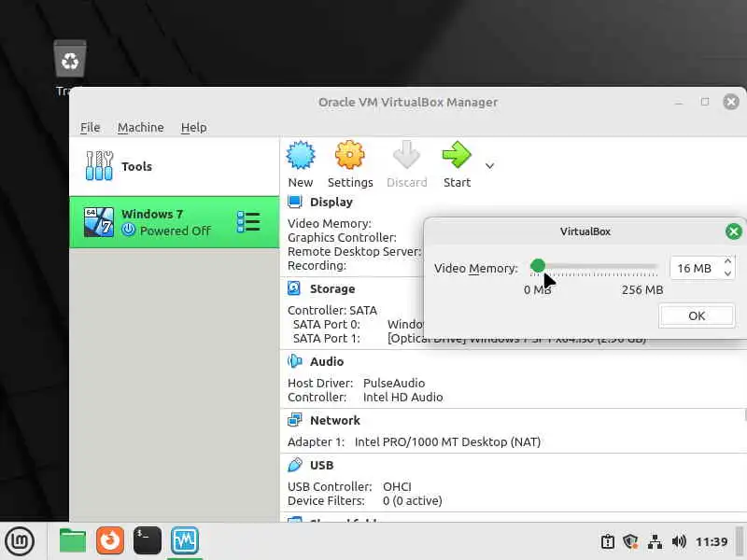747x560 pixels.
Task: Open the clipboard tray icon
Action: point(608,542)
